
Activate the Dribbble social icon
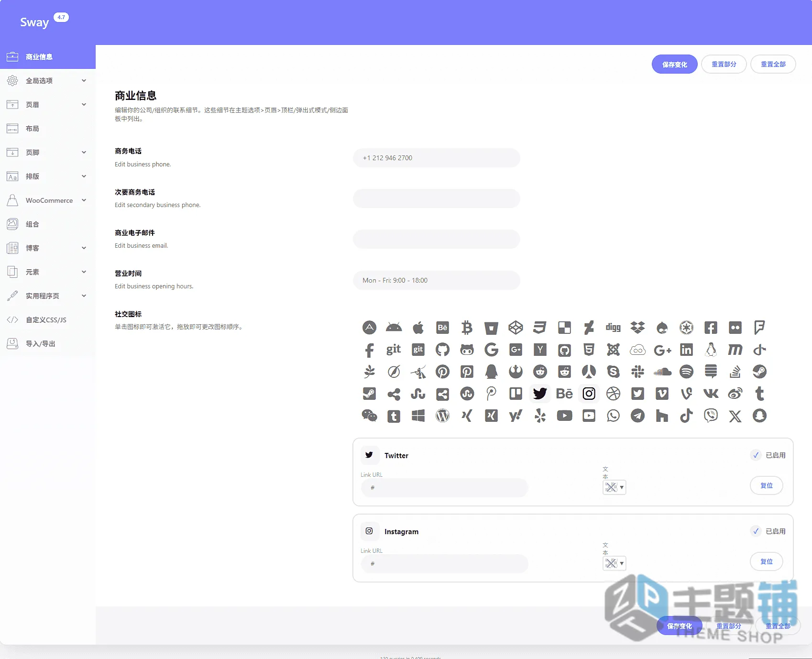pyautogui.click(x=613, y=394)
